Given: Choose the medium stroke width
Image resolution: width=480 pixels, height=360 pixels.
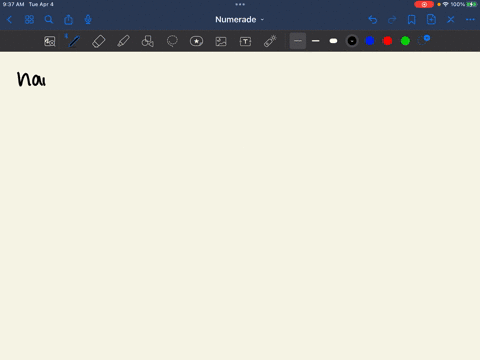Looking at the screenshot, I should click(316, 41).
